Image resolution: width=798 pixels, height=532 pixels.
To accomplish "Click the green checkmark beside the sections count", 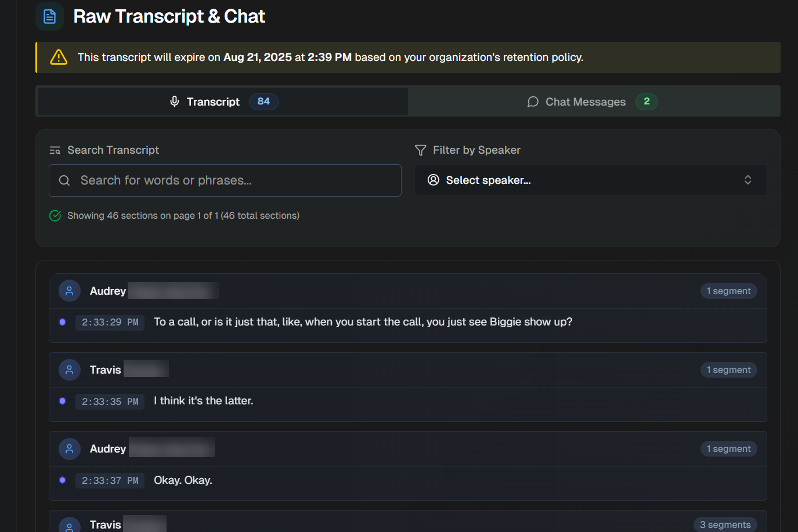I will point(55,215).
